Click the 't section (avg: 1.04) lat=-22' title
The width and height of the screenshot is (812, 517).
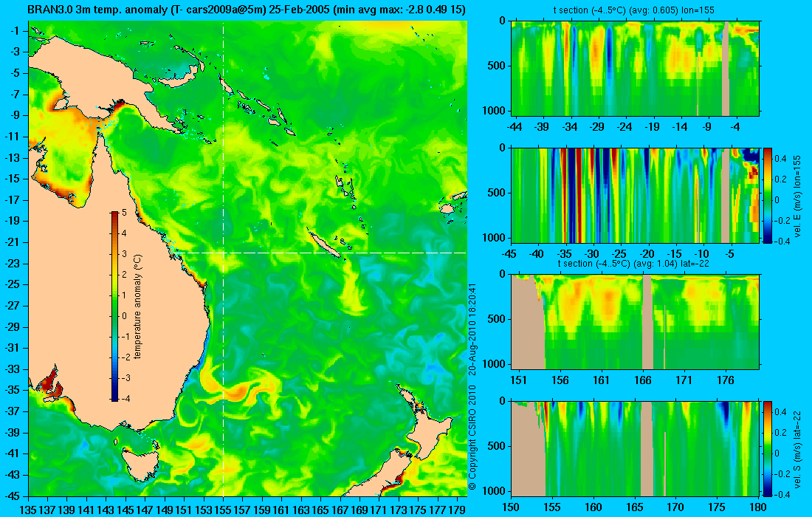point(634,264)
